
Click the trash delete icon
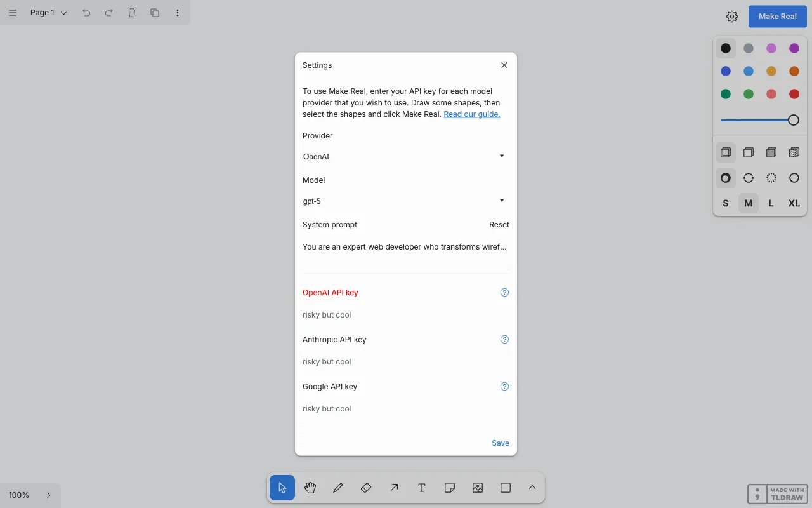(x=132, y=13)
